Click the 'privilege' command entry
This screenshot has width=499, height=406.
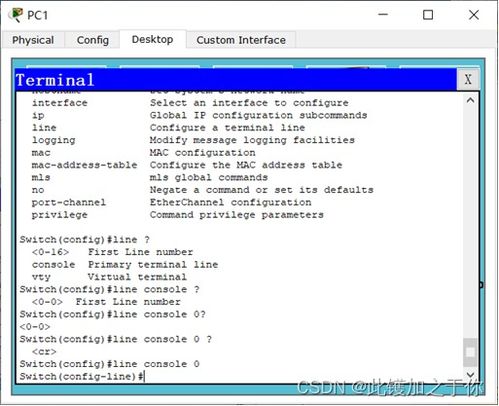[60, 215]
